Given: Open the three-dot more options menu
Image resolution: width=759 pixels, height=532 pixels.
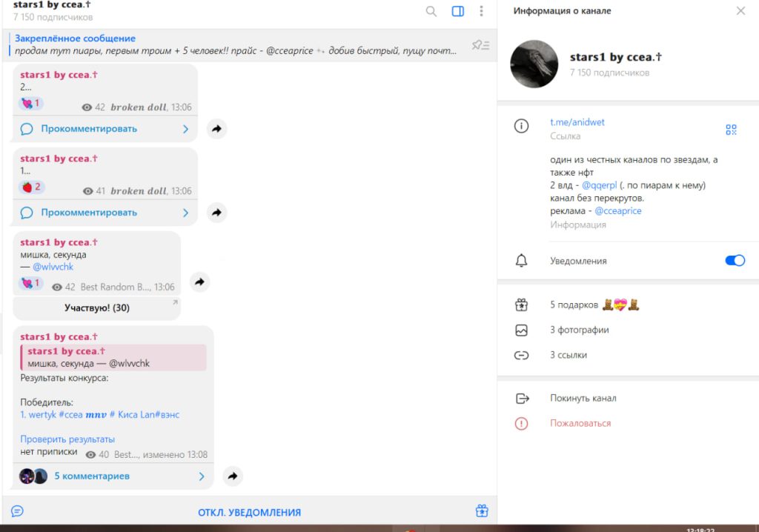Looking at the screenshot, I should tap(482, 11).
